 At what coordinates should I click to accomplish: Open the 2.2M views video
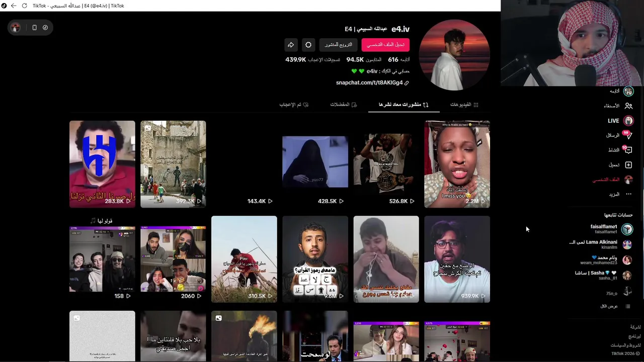point(457,164)
